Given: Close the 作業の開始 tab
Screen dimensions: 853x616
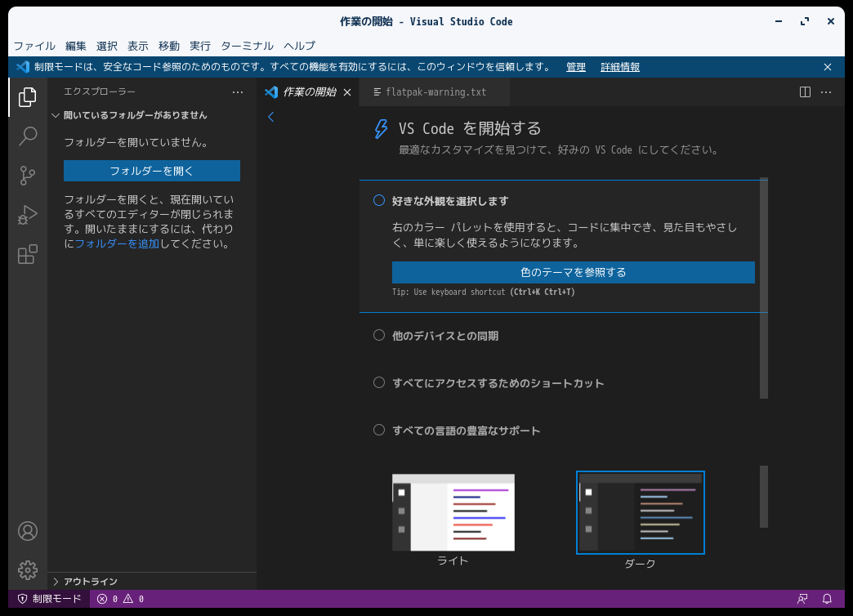Looking at the screenshot, I should click(347, 92).
